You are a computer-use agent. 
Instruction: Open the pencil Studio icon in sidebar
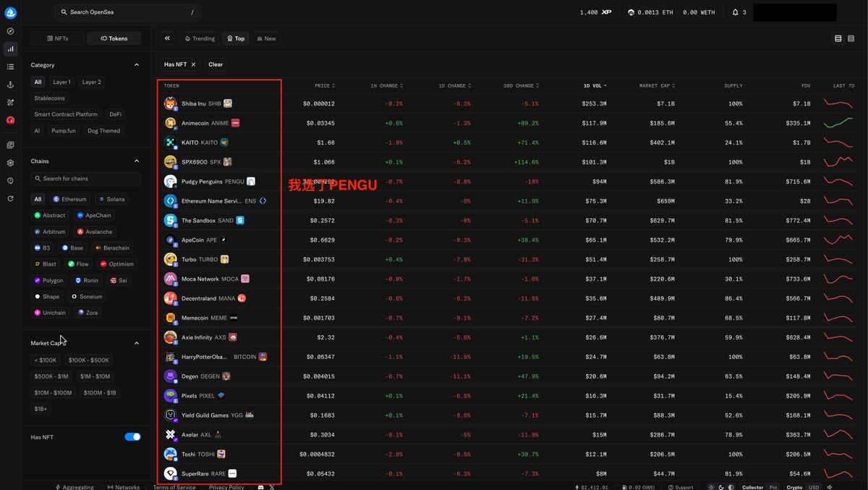10,102
